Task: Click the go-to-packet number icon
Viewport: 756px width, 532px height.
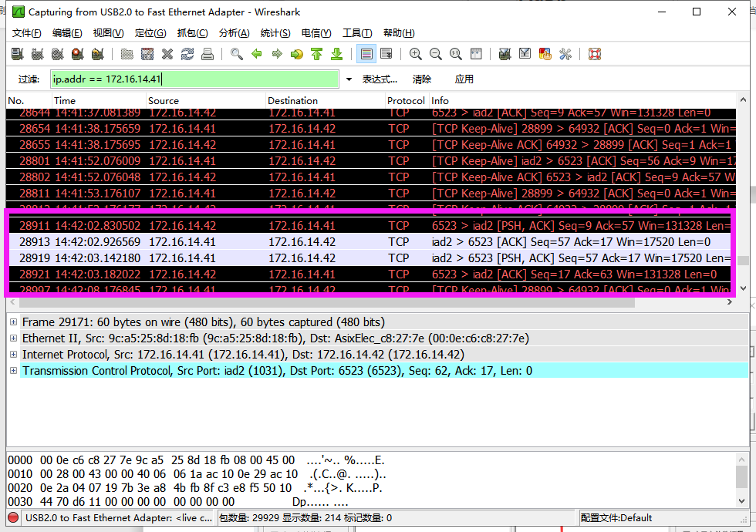Action: pos(297,54)
